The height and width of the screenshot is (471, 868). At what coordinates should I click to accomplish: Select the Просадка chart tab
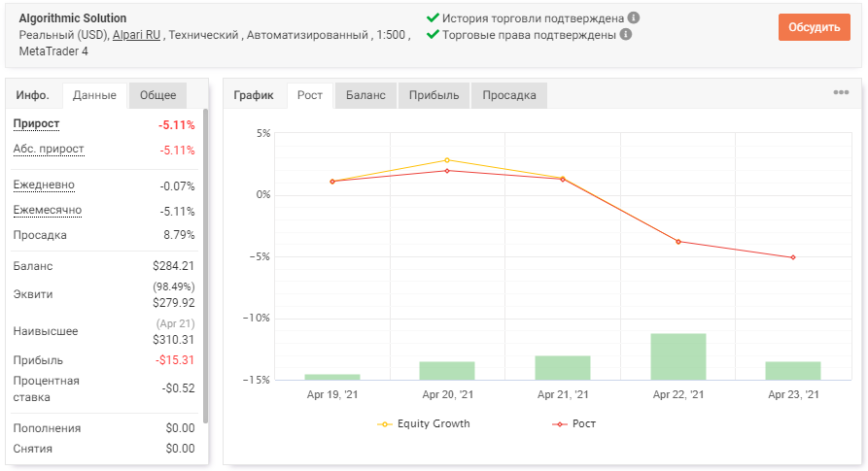[509, 95]
